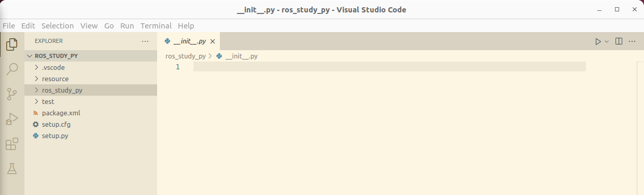Open the Testing flask view

[12, 169]
